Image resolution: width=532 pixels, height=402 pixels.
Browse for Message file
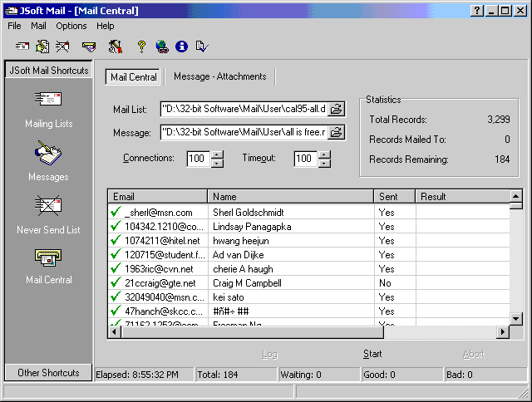[336, 132]
